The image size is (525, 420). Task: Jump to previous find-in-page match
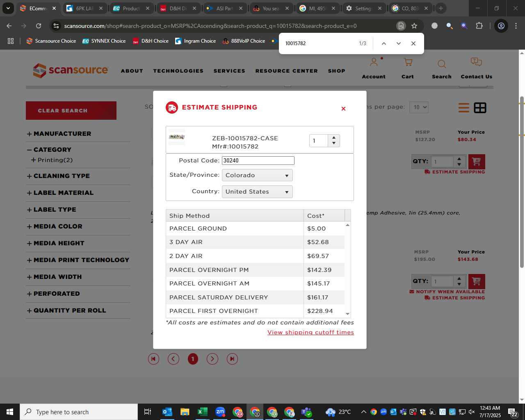point(384,43)
